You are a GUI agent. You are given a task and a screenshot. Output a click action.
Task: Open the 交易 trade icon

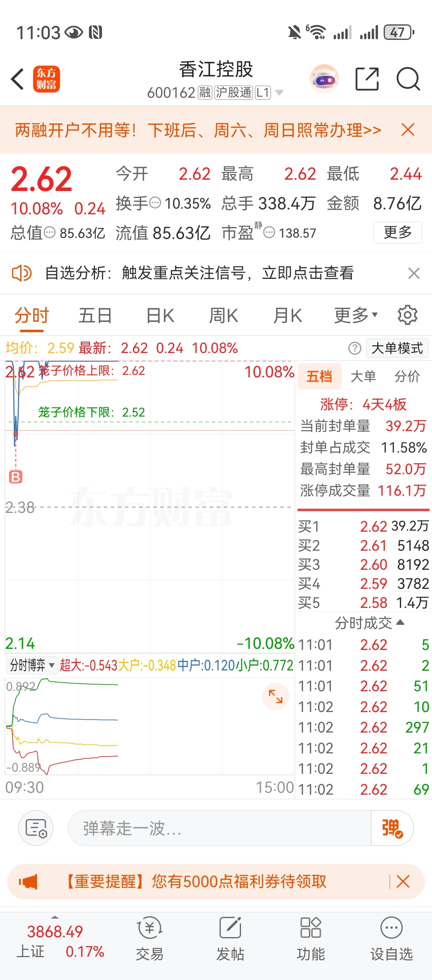tap(149, 940)
